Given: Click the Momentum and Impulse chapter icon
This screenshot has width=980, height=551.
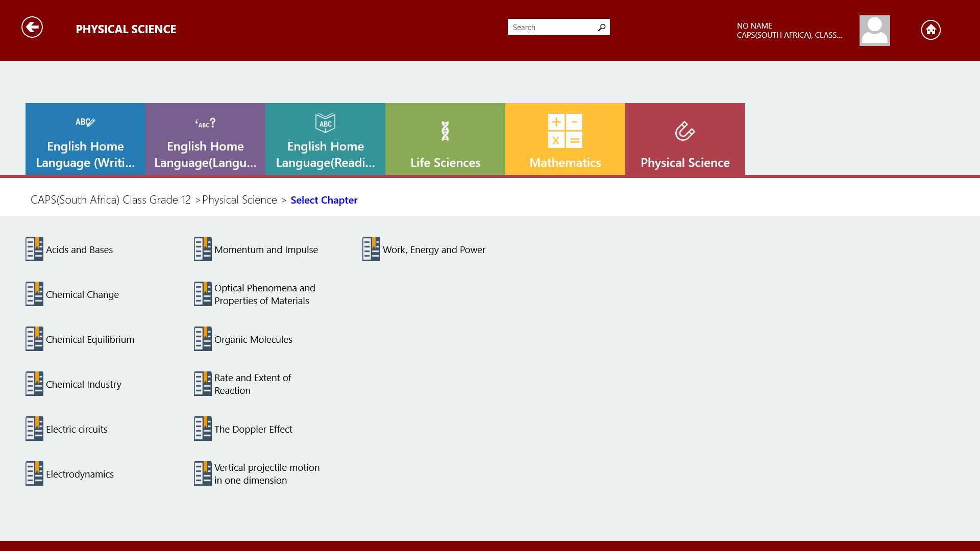Looking at the screenshot, I should 203,249.
